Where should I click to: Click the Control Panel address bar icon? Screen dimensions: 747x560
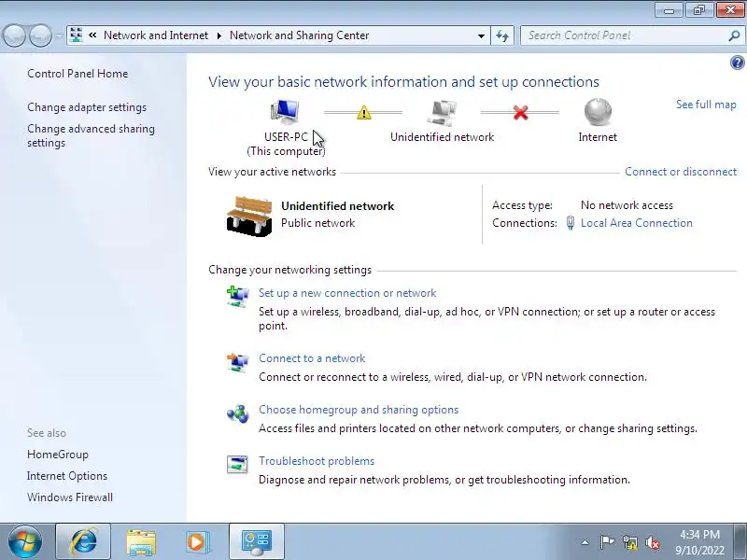coord(76,35)
